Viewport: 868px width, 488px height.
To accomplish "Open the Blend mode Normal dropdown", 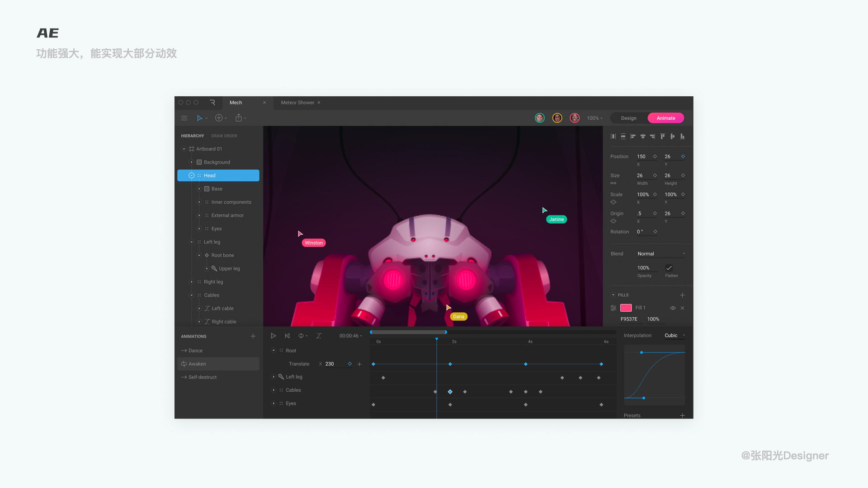I will (x=661, y=254).
